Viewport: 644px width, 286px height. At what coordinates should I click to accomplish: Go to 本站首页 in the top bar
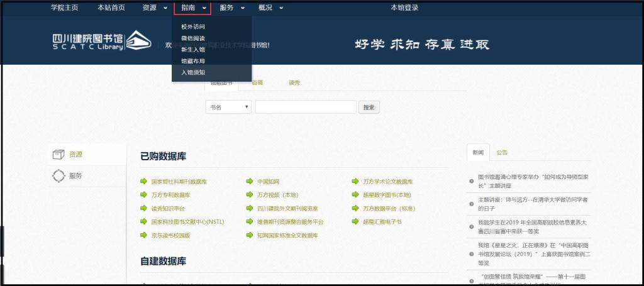111,8
